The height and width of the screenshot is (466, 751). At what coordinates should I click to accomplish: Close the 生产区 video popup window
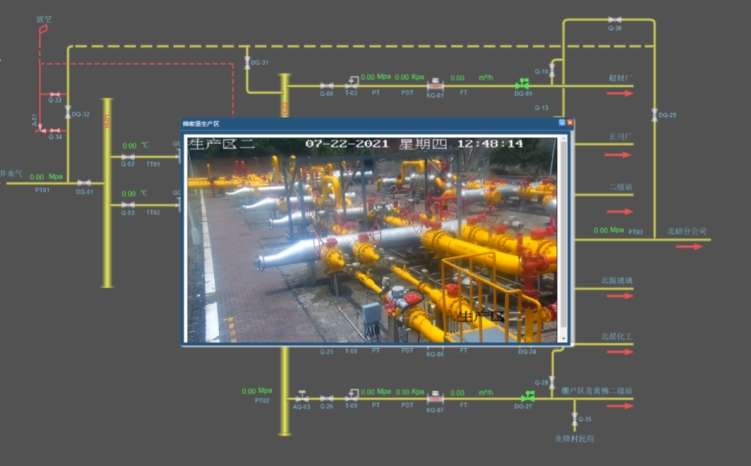tap(569, 123)
